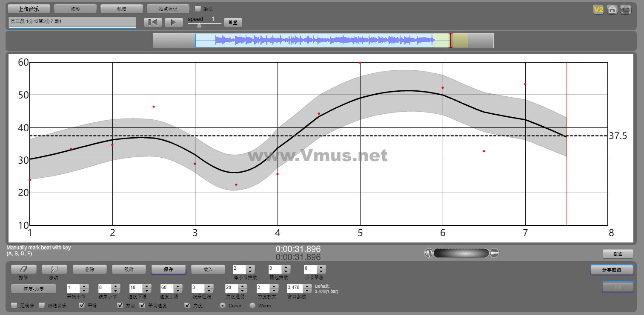Increase 每小节拍数 with up arrow
Screen dimensions: 644x315
[x=250, y=267]
